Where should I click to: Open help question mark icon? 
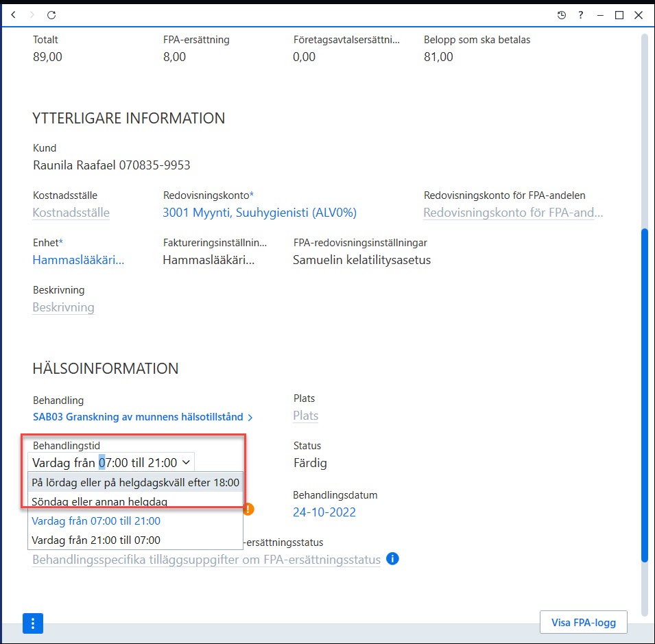tap(581, 15)
